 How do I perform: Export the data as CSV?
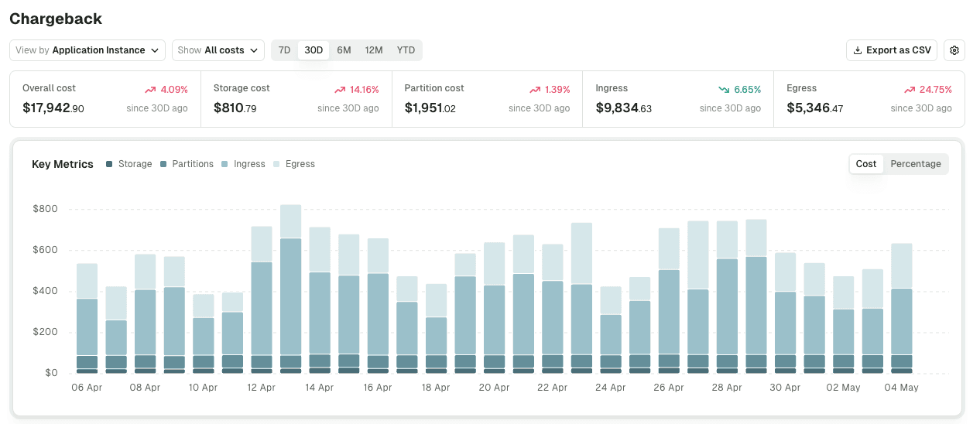click(x=892, y=50)
